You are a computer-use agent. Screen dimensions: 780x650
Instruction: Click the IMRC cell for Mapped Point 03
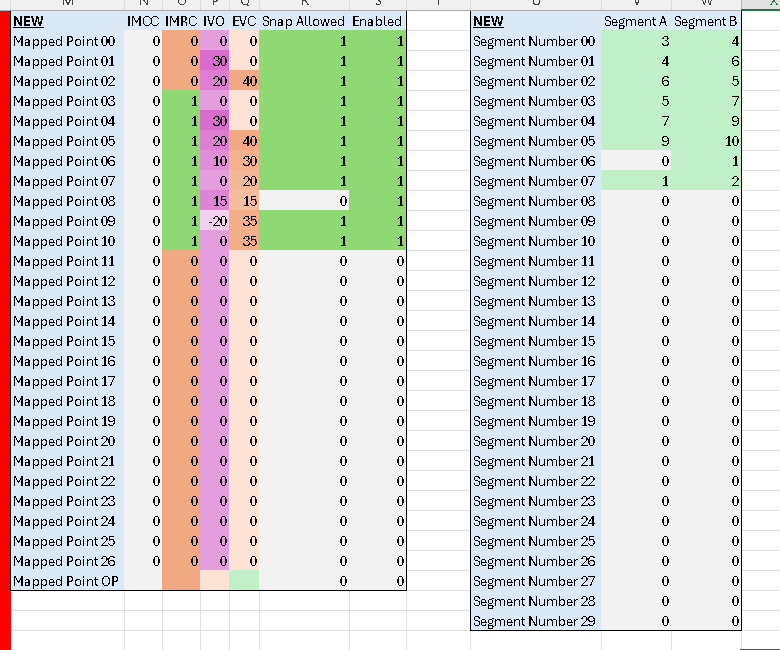coord(181,101)
